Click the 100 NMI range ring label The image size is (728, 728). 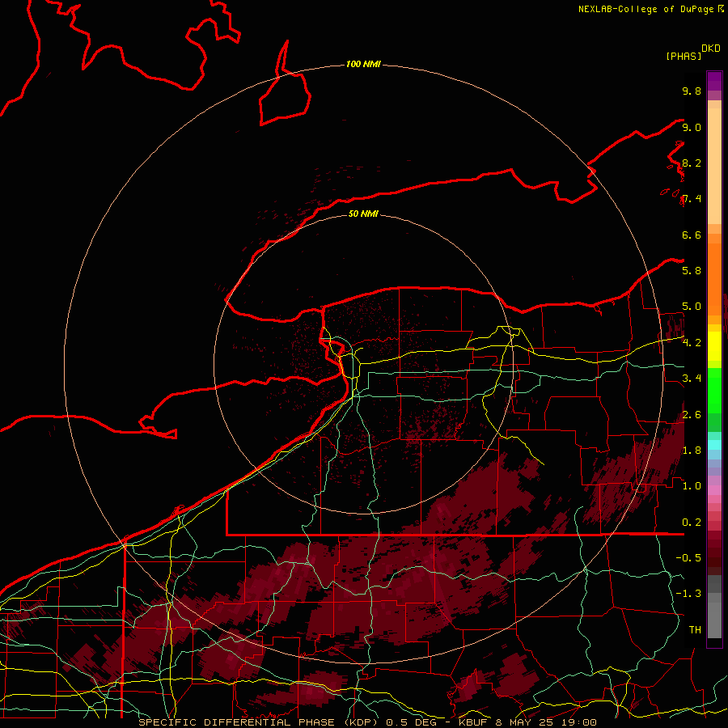coord(363,64)
